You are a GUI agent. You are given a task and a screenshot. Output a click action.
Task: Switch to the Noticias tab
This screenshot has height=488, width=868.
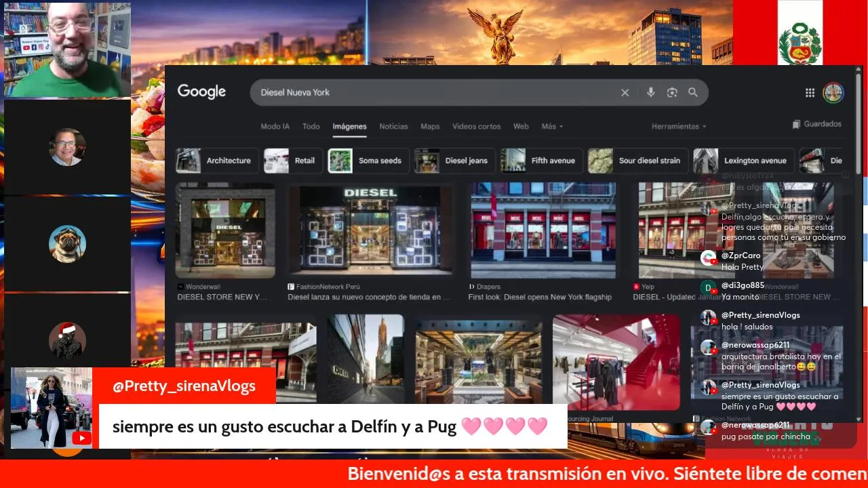click(393, 126)
